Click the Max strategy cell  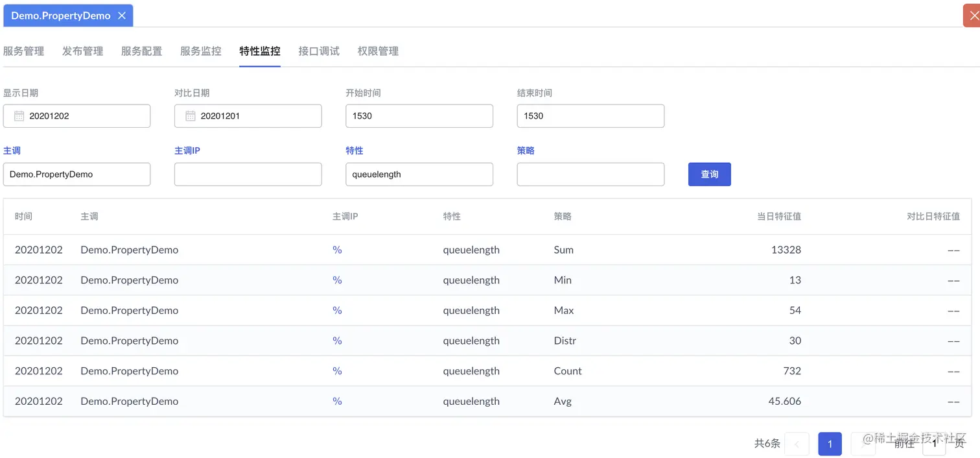[564, 310]
